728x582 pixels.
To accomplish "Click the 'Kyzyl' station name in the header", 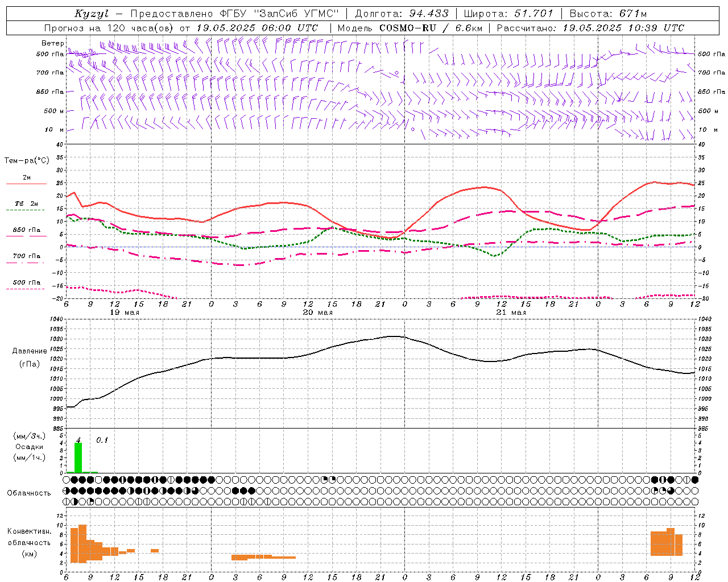I will [92, 14].
